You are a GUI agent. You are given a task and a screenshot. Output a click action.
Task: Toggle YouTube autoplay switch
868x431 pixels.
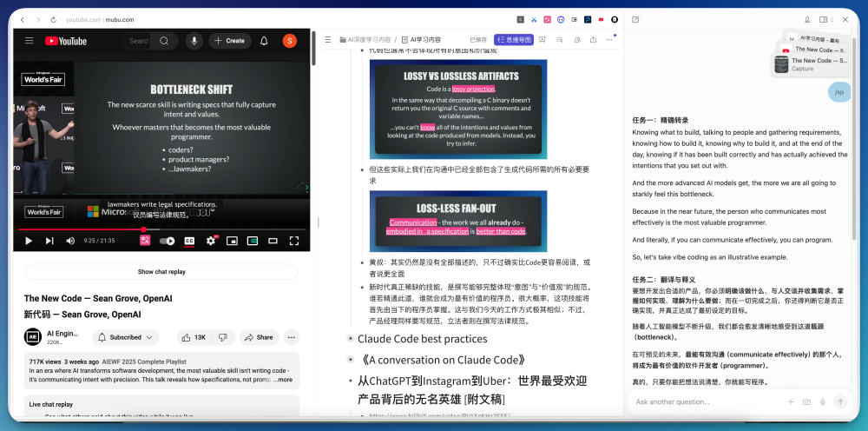click(x=168, y=241)
